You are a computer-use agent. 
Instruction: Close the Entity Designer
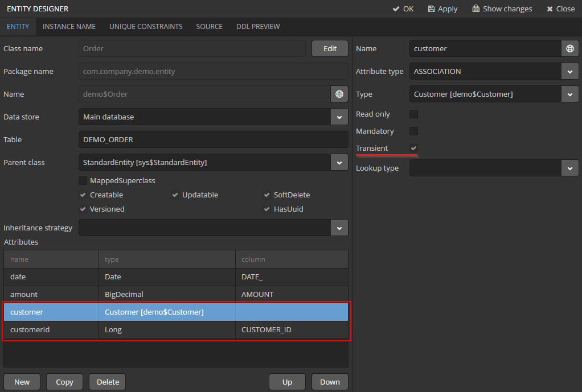tap(560, 9)
